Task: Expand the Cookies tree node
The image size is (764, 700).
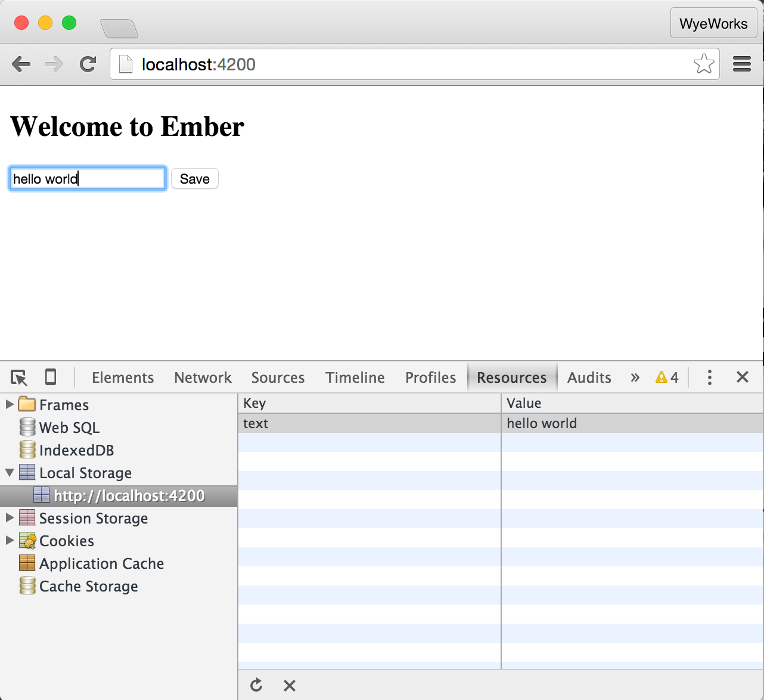Action: pyautogui.click(x=10, y=540)
